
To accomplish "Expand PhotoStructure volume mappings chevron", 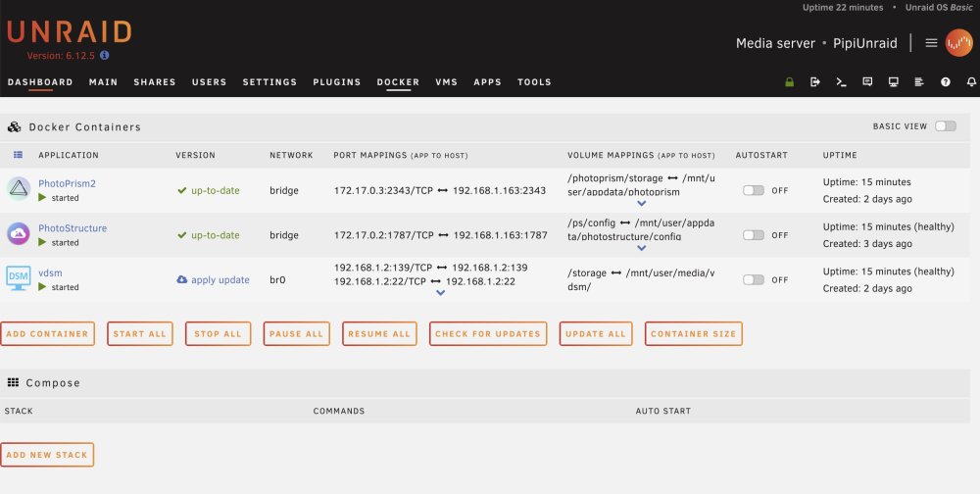I will [x=641, y=248].
